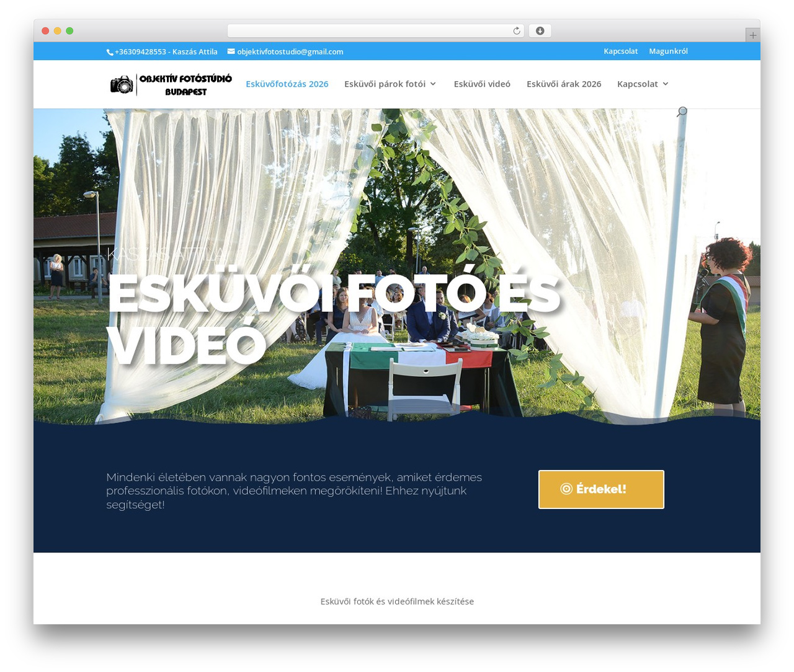The height and width of the screenshot is (672, 794).
Task: Add a new browser tab
Action: [x=752, y=35]
